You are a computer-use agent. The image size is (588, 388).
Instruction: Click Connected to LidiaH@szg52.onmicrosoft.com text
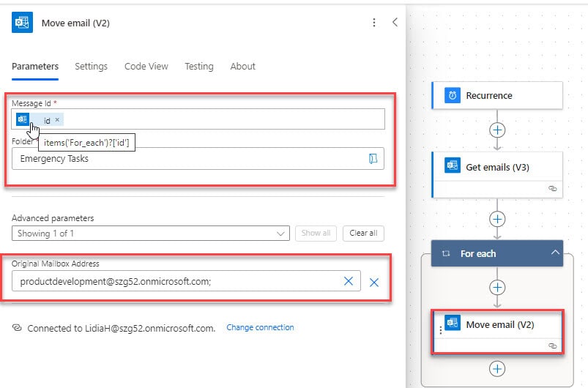pos(122,329)
